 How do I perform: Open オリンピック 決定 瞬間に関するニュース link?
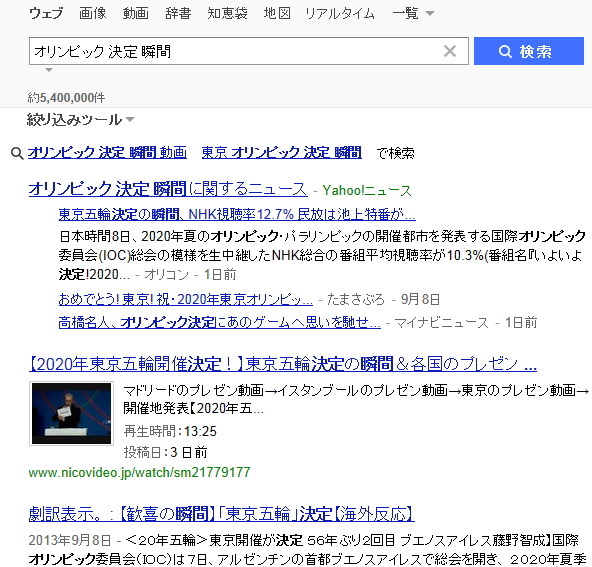168,189
